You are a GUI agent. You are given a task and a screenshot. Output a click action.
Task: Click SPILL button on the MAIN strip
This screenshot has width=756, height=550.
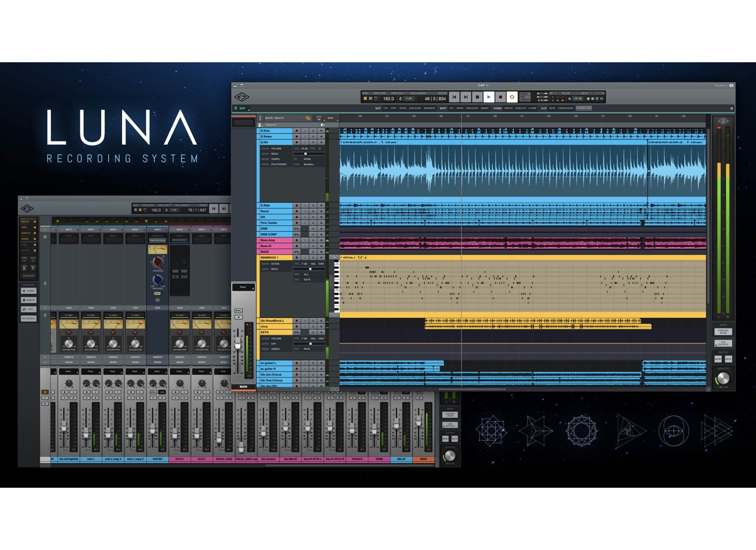[x=239, y=311]
